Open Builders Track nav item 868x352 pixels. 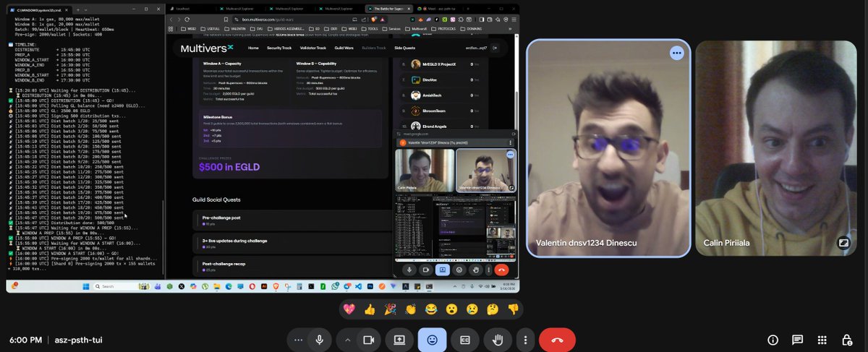pos(374,48)
